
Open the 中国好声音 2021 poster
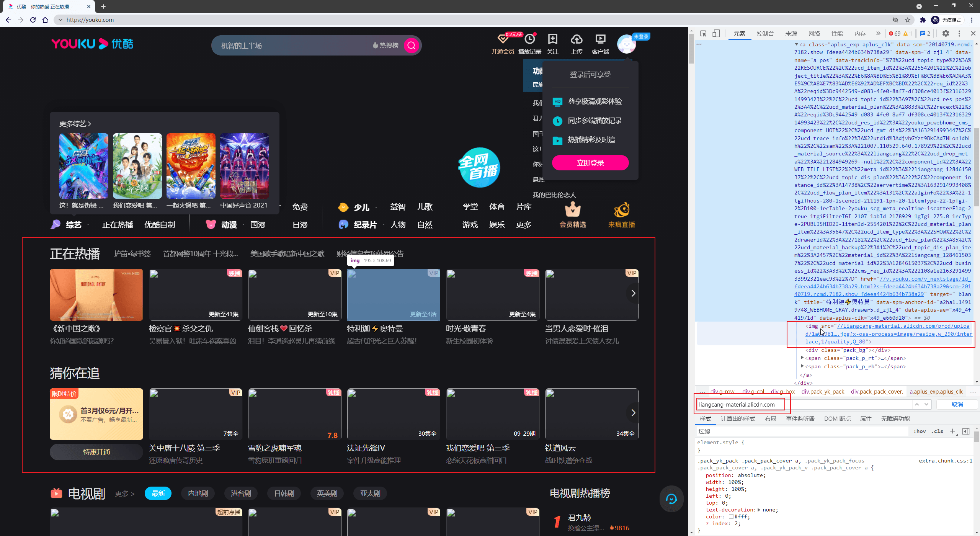click(244, 166)
